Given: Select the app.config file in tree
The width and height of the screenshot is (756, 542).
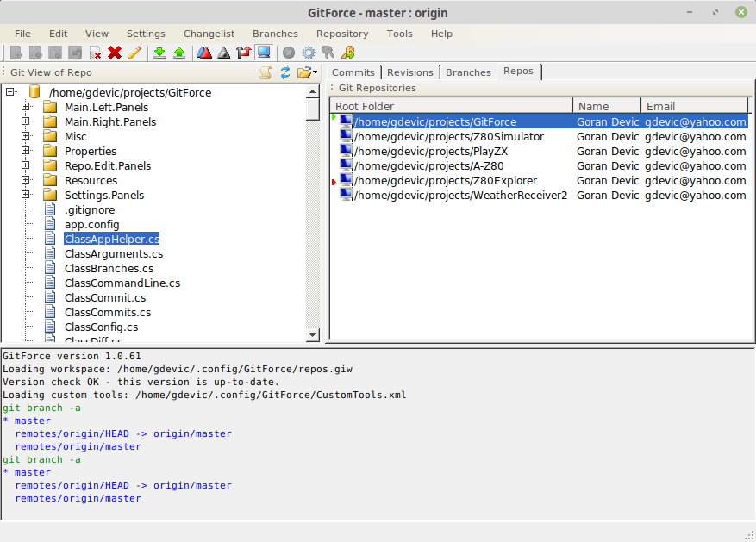Looking at the screenshot, I should 91,225.
